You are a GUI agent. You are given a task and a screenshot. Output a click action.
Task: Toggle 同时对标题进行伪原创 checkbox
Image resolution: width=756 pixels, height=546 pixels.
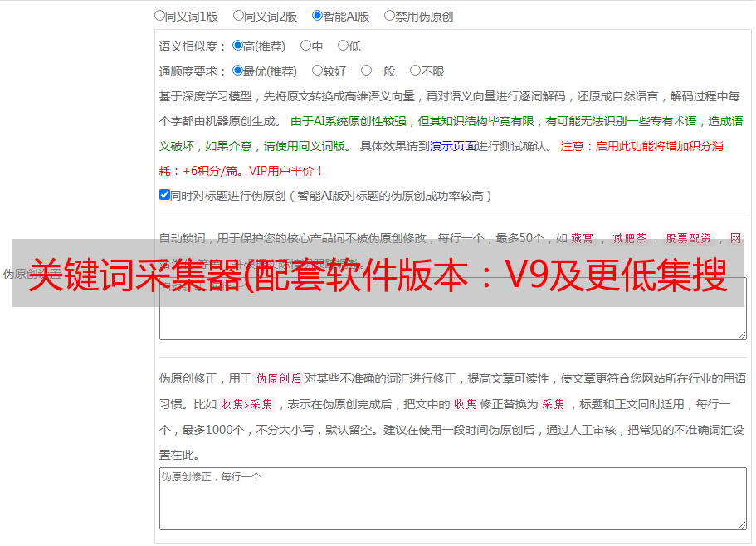[x=164, y=195]
